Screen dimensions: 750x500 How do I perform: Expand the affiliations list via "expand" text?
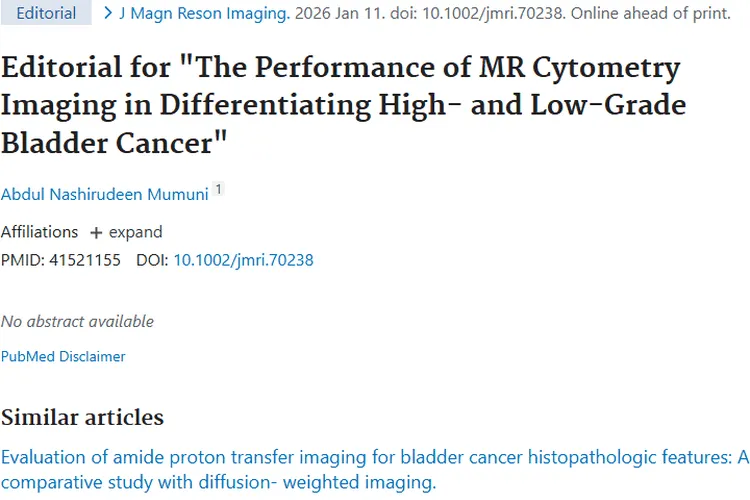[136, 232]
